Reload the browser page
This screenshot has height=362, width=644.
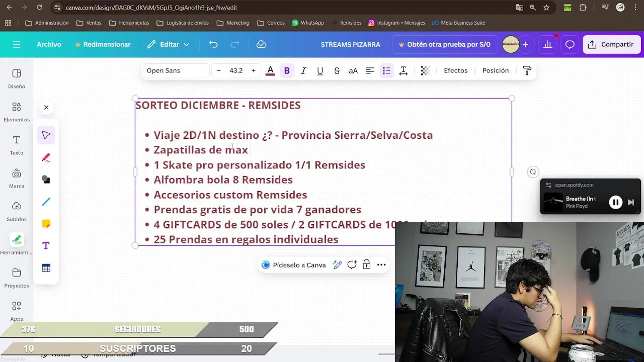point(39,8)
